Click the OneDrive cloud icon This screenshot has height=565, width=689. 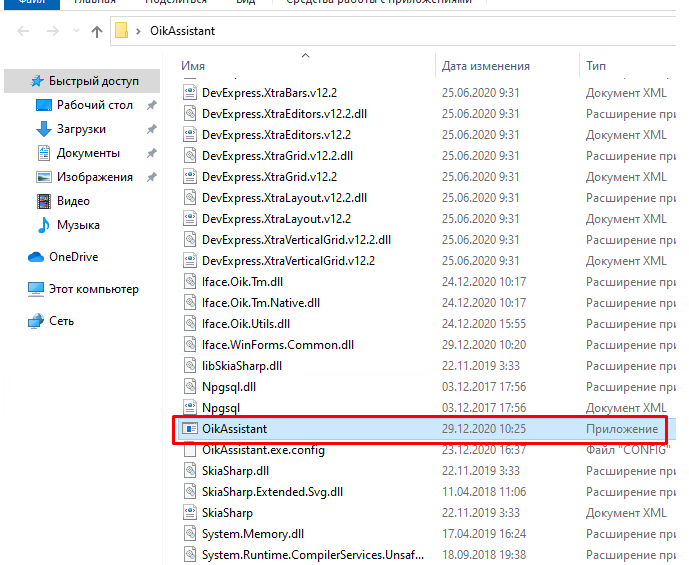coord(36,257)
